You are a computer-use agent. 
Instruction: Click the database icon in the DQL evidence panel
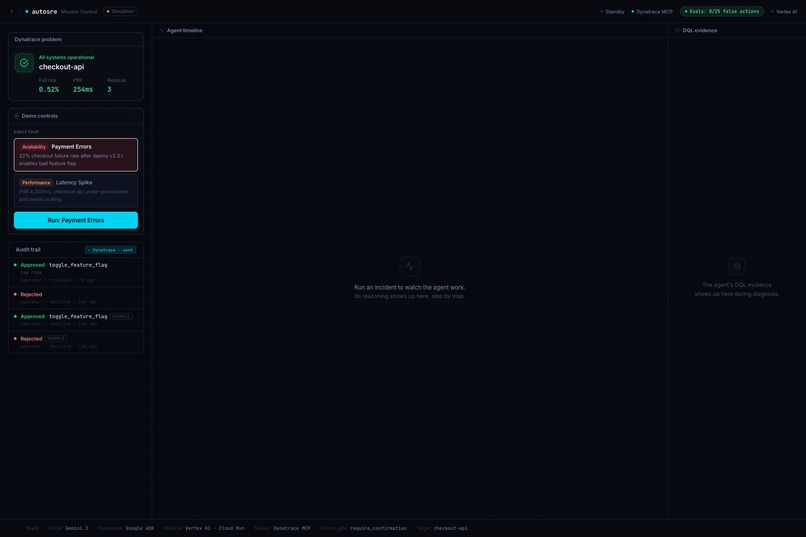click(737, 266)
